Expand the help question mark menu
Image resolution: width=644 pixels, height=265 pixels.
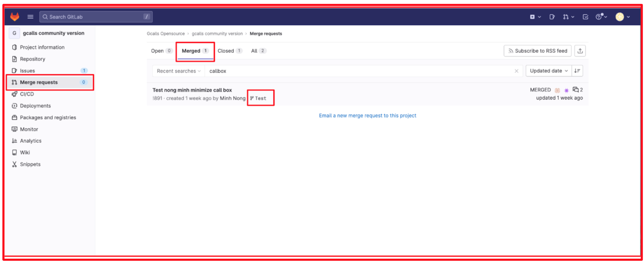(601, 17)
